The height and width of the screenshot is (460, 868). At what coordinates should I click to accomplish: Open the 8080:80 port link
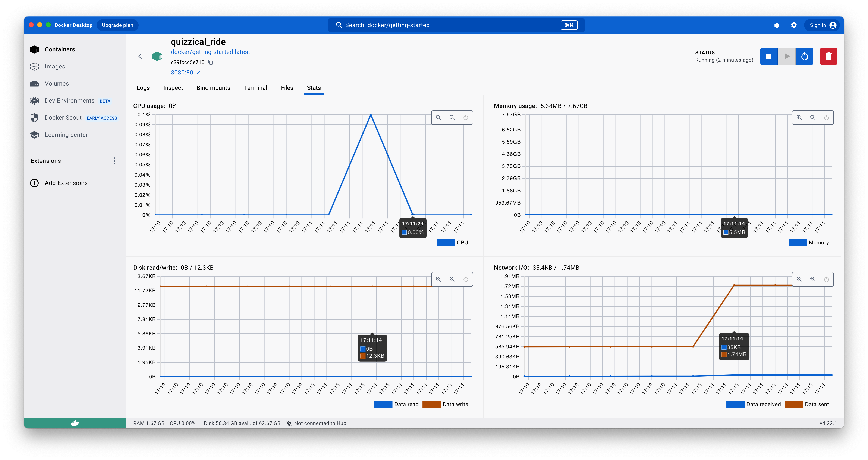(186, 72)
